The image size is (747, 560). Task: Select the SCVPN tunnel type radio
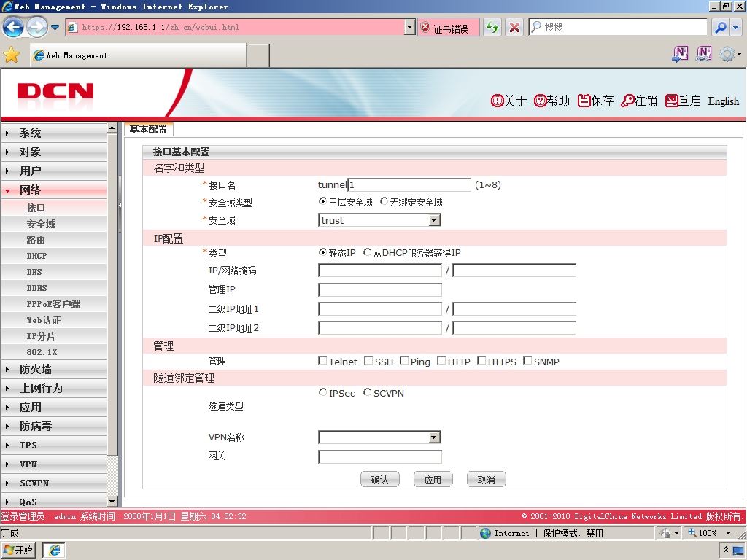367,392
